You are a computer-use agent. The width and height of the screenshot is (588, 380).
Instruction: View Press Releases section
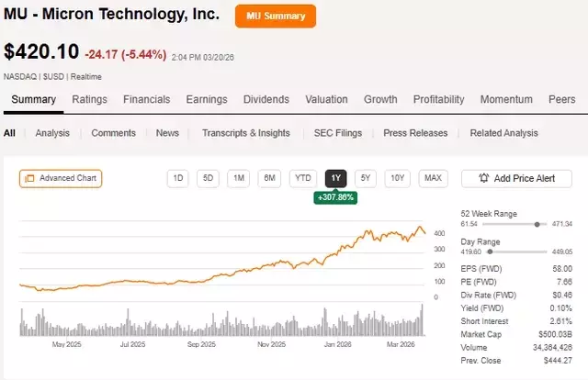tap(415, 133)
